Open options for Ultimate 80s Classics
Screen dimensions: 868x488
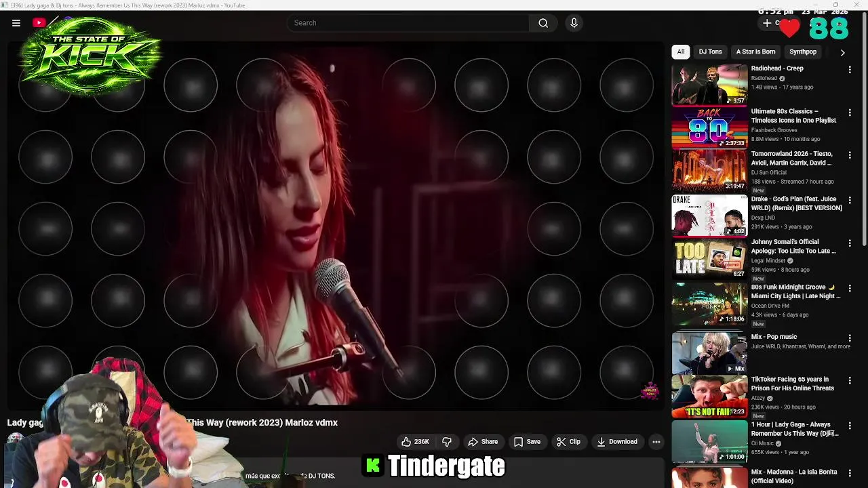[850, 113]
